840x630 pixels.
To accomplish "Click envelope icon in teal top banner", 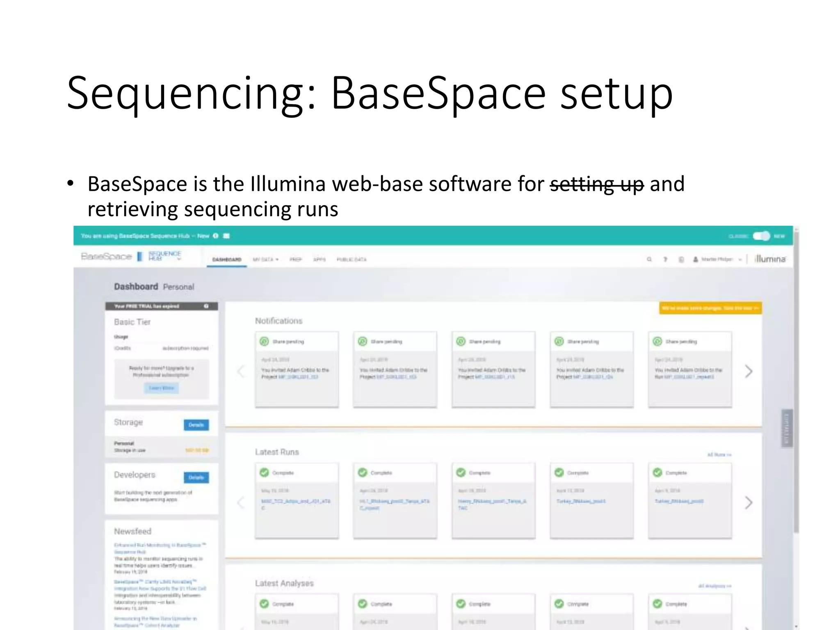I will click(x=226, y=236).
